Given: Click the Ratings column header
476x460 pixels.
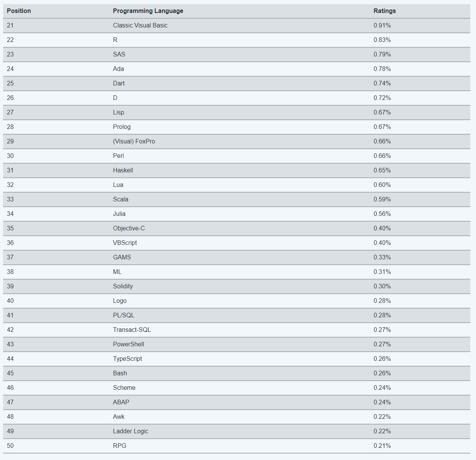Looking at the screenshot, I should point(384,11).
